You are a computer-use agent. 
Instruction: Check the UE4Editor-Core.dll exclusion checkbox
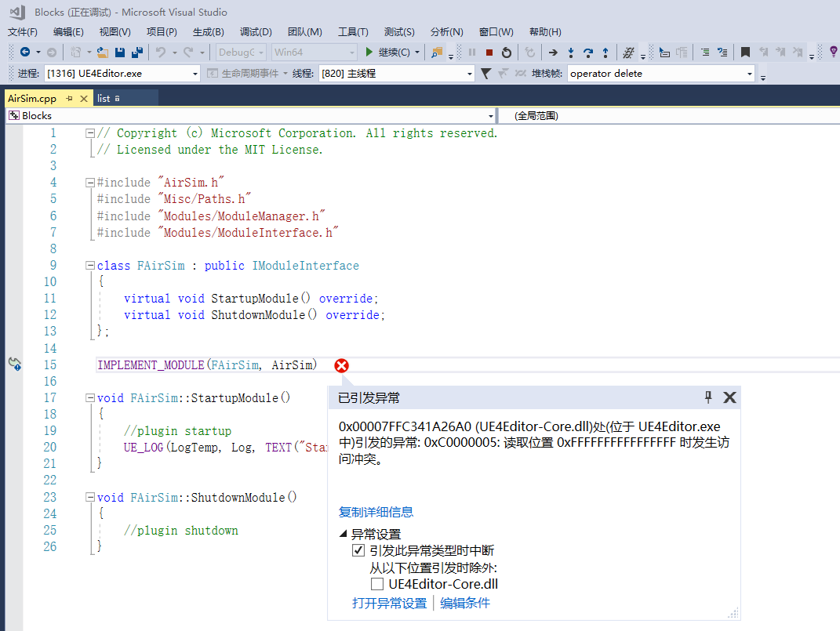point(377,584)
